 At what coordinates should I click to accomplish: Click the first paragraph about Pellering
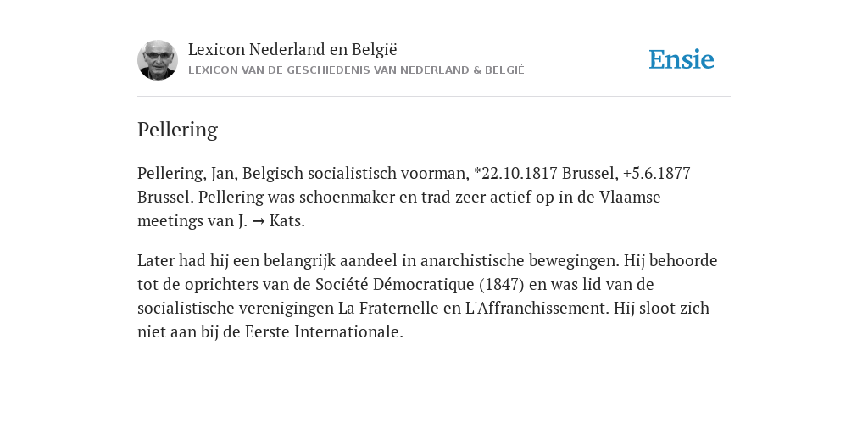click(x=414, y=197)
